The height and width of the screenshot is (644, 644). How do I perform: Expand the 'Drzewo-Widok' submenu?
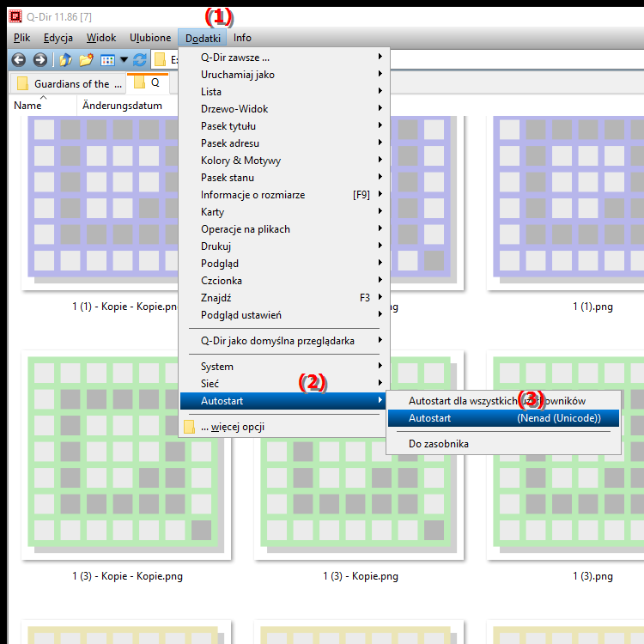click(284, 109)
